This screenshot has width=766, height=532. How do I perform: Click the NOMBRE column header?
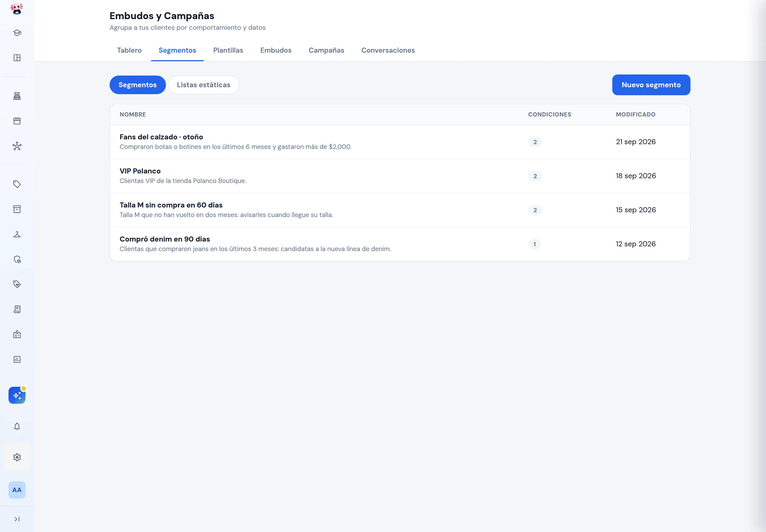click(133, 115)
